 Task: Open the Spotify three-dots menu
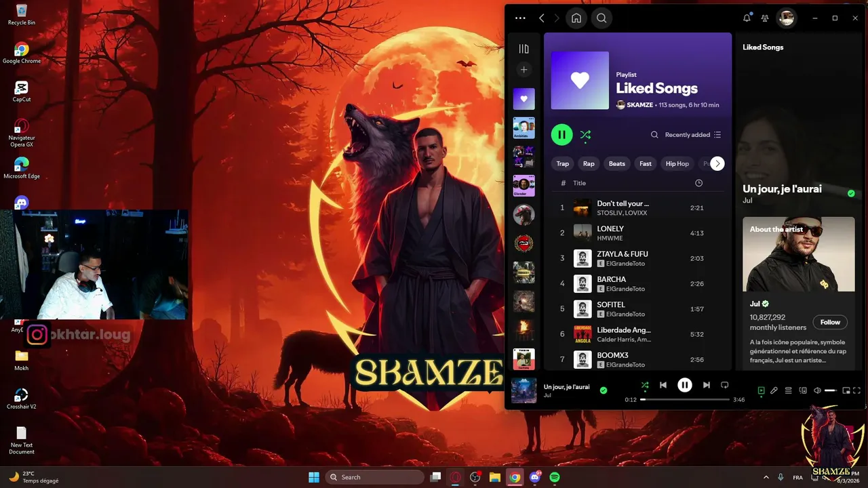520,18
